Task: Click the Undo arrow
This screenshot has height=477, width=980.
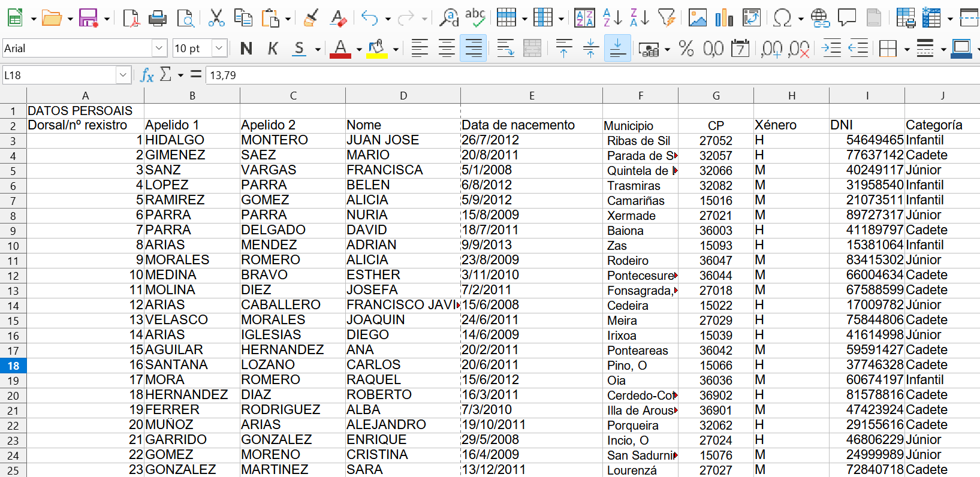Action: pos(370,18)
